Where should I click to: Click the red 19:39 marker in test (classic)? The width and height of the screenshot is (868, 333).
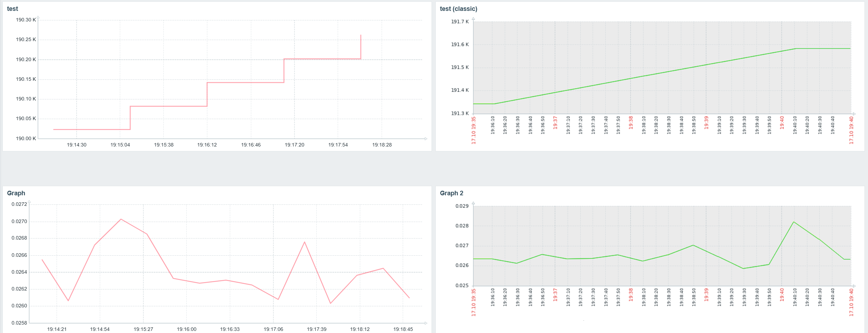coord(706,123)
